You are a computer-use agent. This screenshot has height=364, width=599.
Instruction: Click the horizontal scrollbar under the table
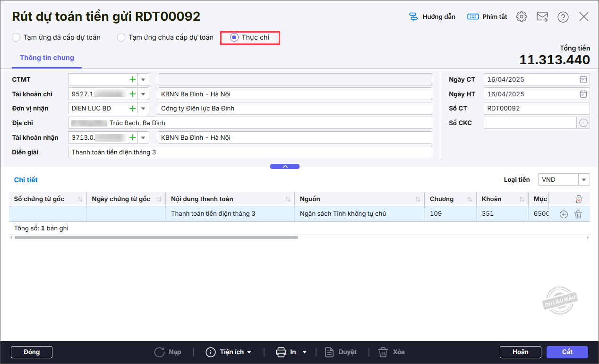156,237
